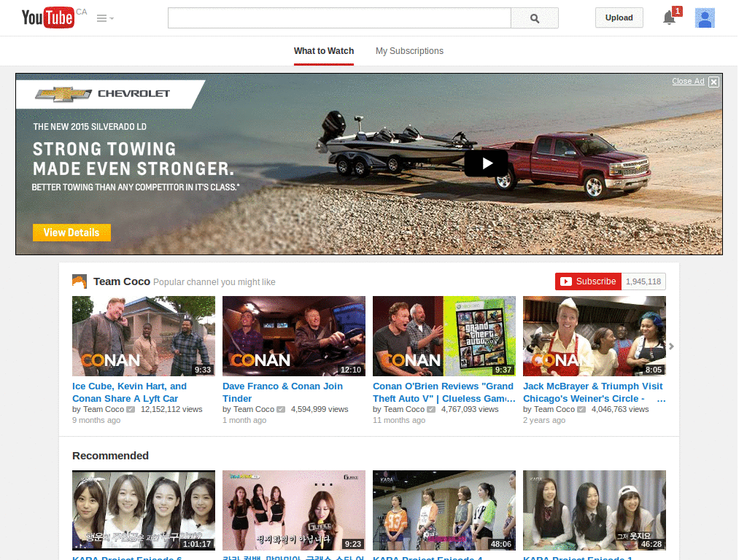Show next Team Coco videos arrow
The image size is (747, 560).
pyautogui.click(x=671, y=346)
